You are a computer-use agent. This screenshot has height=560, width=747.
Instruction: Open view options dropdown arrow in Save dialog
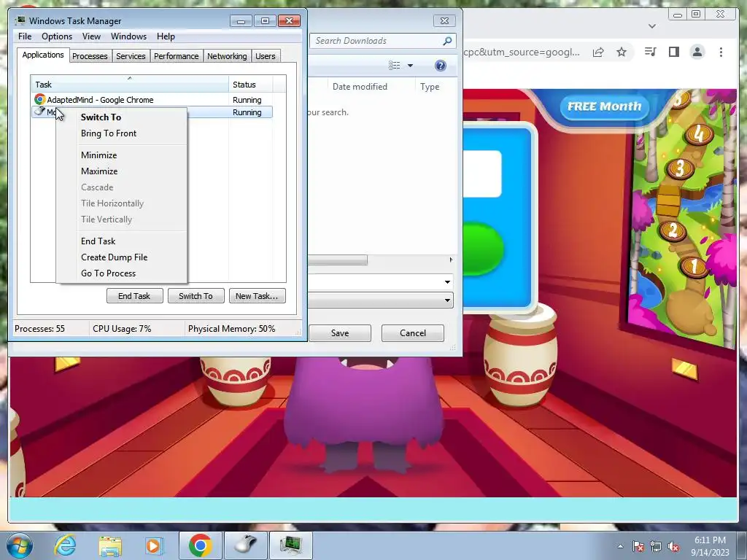(410, 66)
